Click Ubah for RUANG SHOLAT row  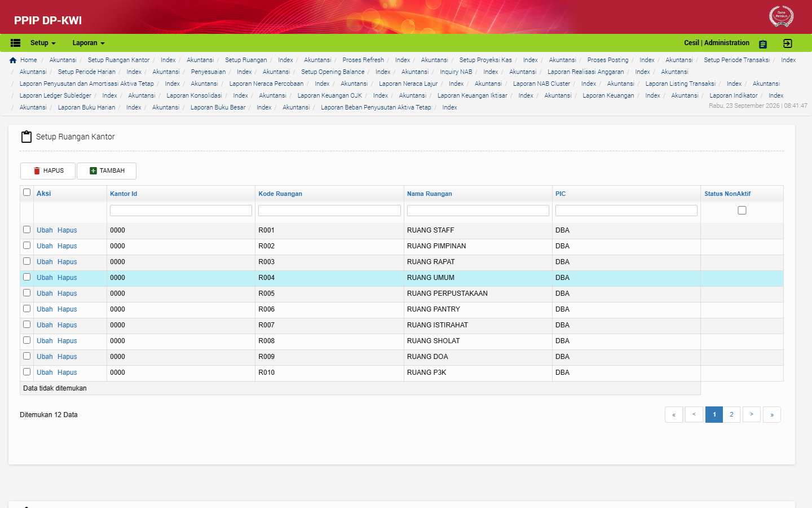(x=45, y=341)
